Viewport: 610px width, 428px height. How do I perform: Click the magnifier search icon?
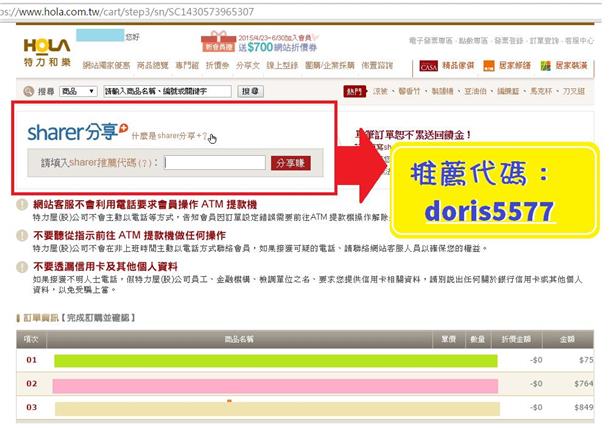tap(28, 91)
